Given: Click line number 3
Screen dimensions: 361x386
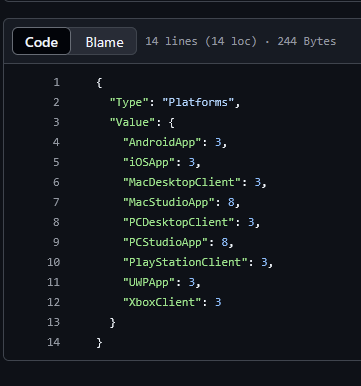Looking at the screenshot, I should point(56,122).
